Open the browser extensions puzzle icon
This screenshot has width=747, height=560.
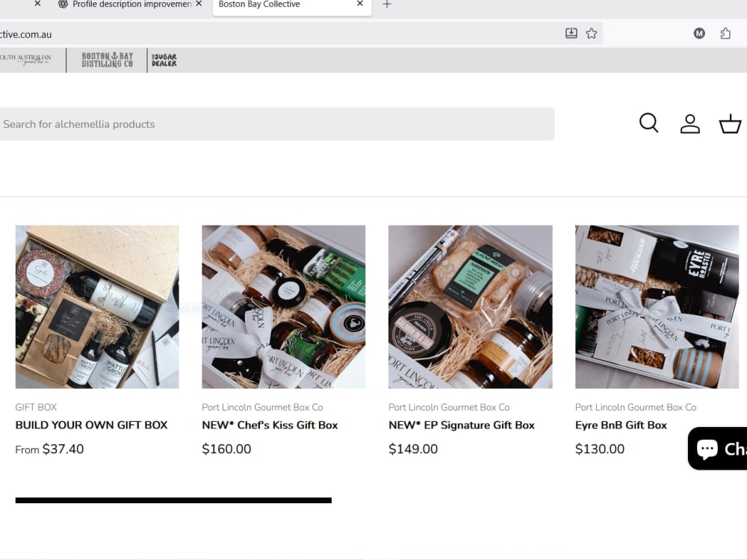pyautogui.click(x=725, y=34)
